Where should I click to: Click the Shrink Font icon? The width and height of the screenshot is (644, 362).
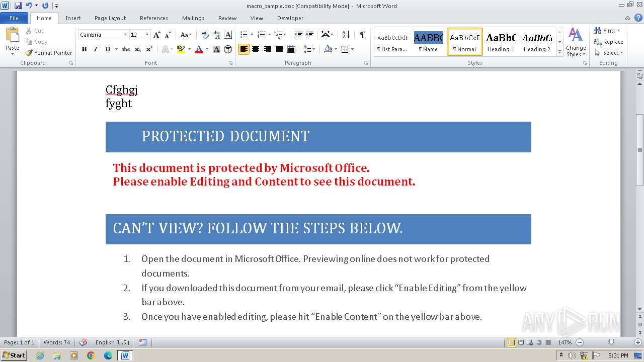click(x=168, y=35)
